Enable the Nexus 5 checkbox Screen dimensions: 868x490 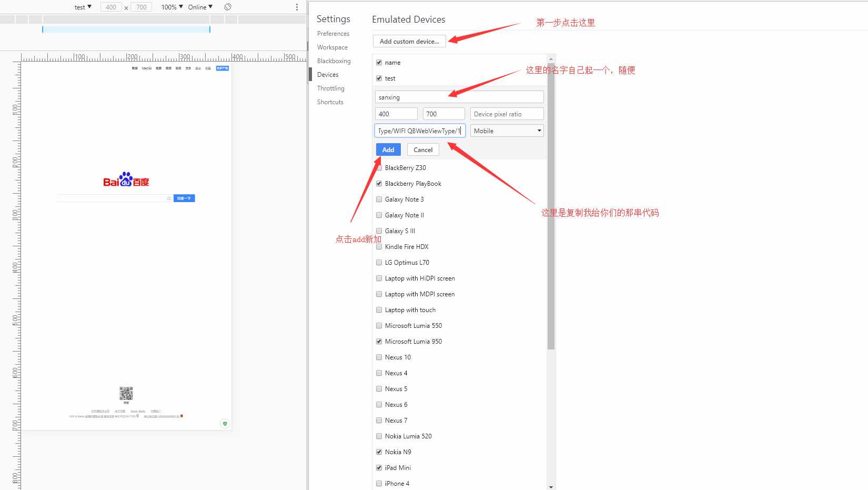click(x=379, y=388)
